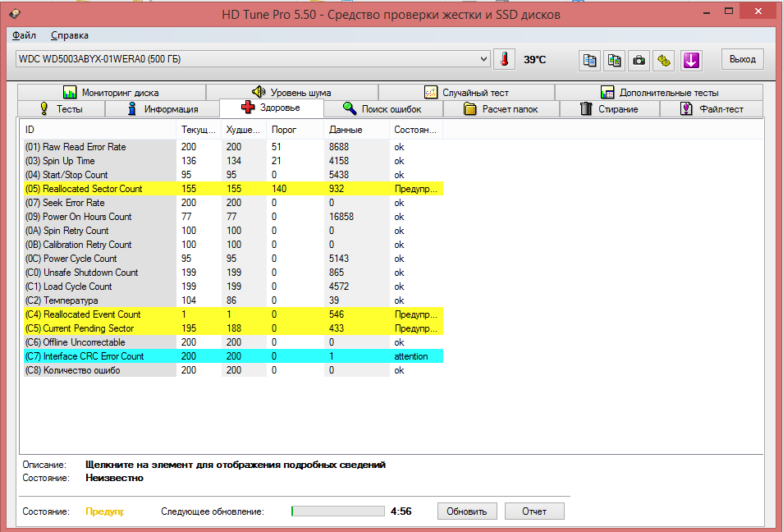The width and height of the screenshot is (783, 532).
Task: Click the speaker icon on Уровень шума tab
Action: [x=259, y=92]
